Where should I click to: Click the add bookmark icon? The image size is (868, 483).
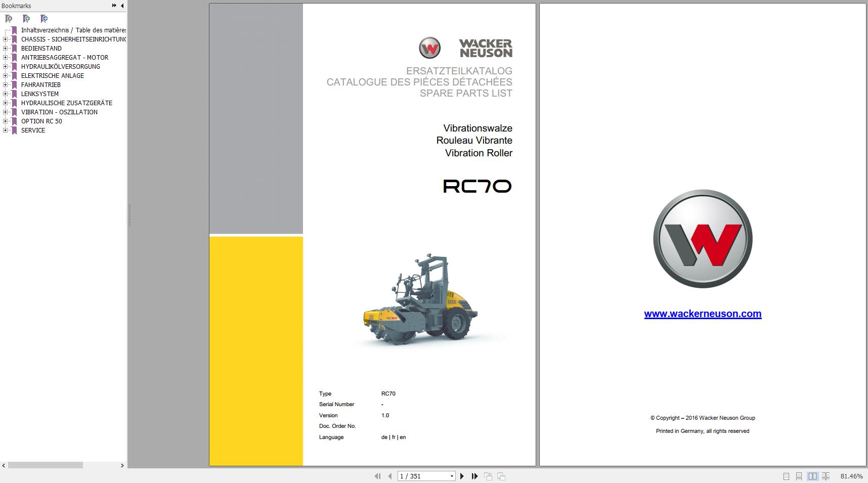(26, 19)
